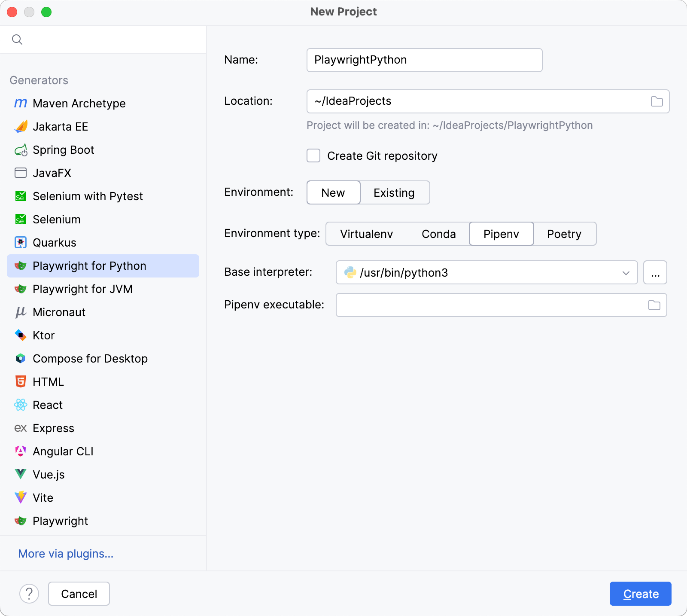Select the Selenium with Pytest icon
The width and height of the screenshot is (687, 616).
click(x=20, y=196)
